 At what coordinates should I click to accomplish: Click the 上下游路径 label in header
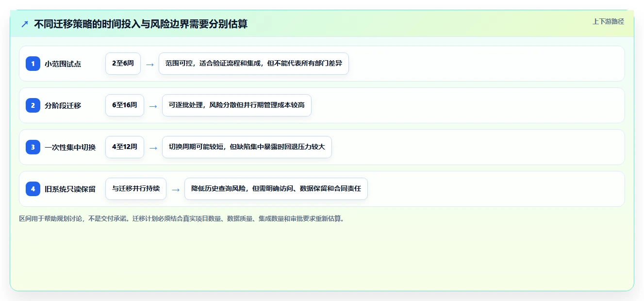pyautogui.click(x=608, y=21)
